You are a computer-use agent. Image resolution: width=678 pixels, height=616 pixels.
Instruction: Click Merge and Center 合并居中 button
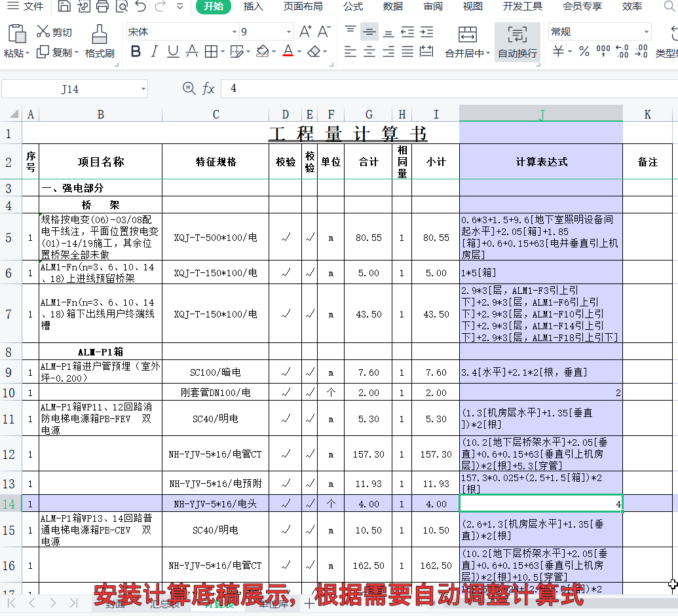[x=468, y=41]
